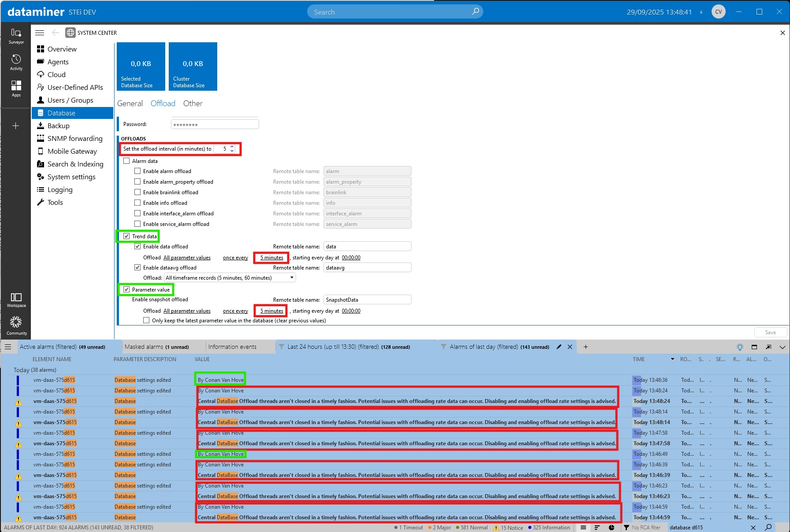The height and width of the screenshot is (532, 790).
Task: Enable the Alarm data checkbox
Action: click(127, 161)
